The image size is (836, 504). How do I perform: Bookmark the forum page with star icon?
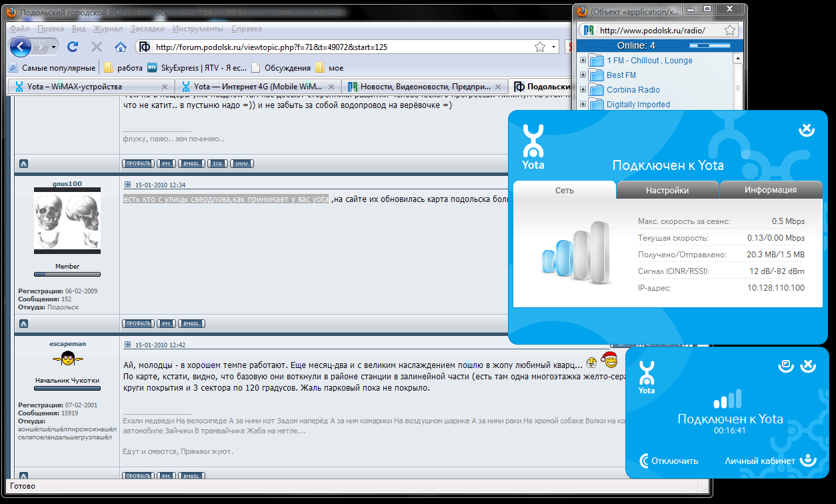539,47
